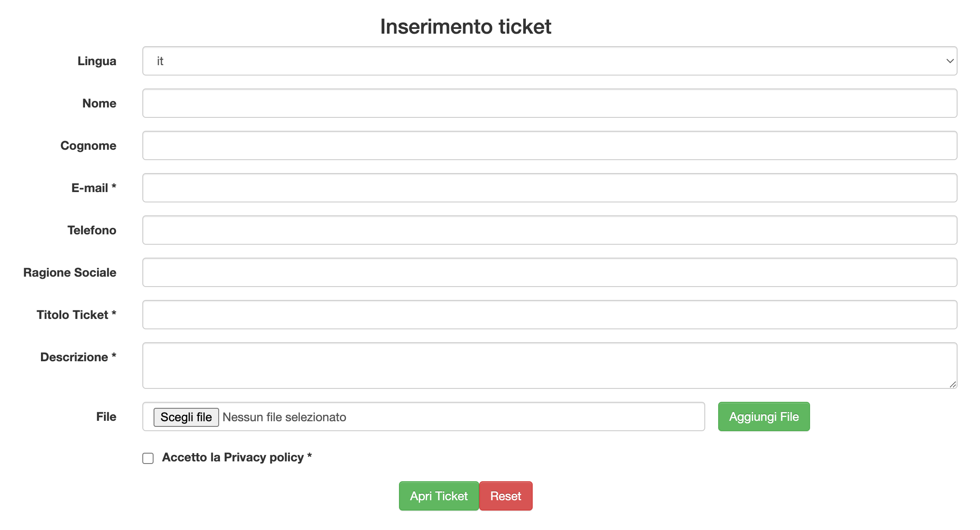Click the Titolo Ticket input

coord(550,315)
